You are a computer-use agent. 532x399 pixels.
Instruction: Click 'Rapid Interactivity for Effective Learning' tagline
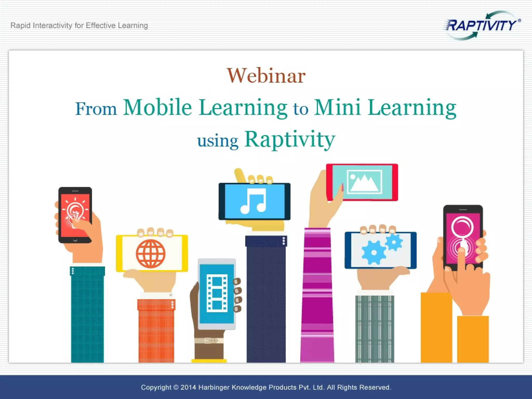point(79,25)
